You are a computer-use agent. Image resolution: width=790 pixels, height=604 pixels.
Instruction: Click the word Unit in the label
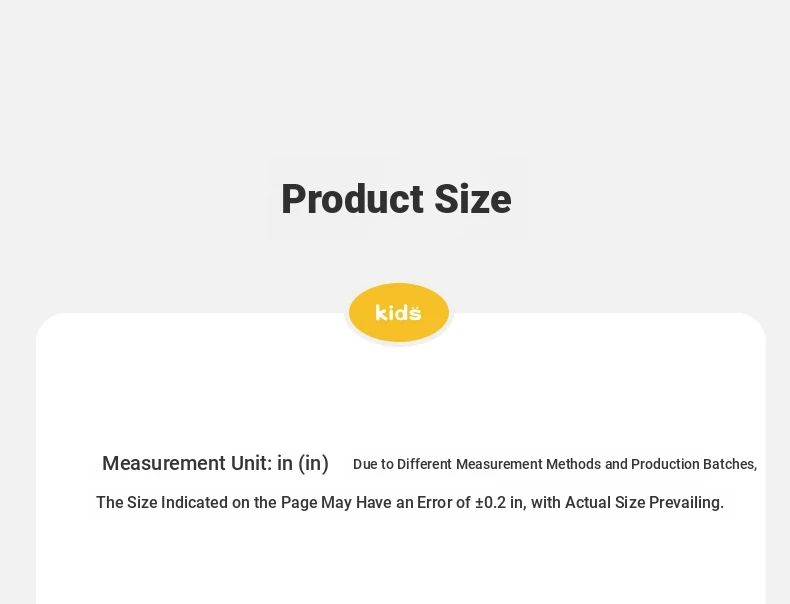[x=251, y=463]
